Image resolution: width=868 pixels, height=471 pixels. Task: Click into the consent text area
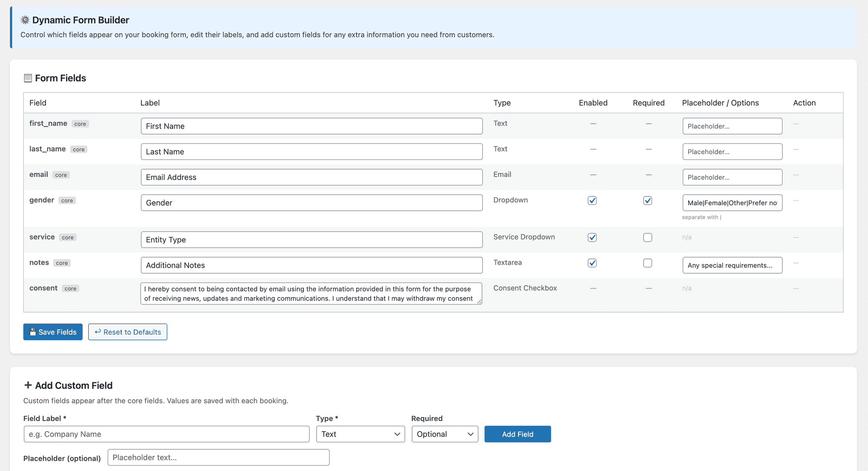tap(311, 293)
